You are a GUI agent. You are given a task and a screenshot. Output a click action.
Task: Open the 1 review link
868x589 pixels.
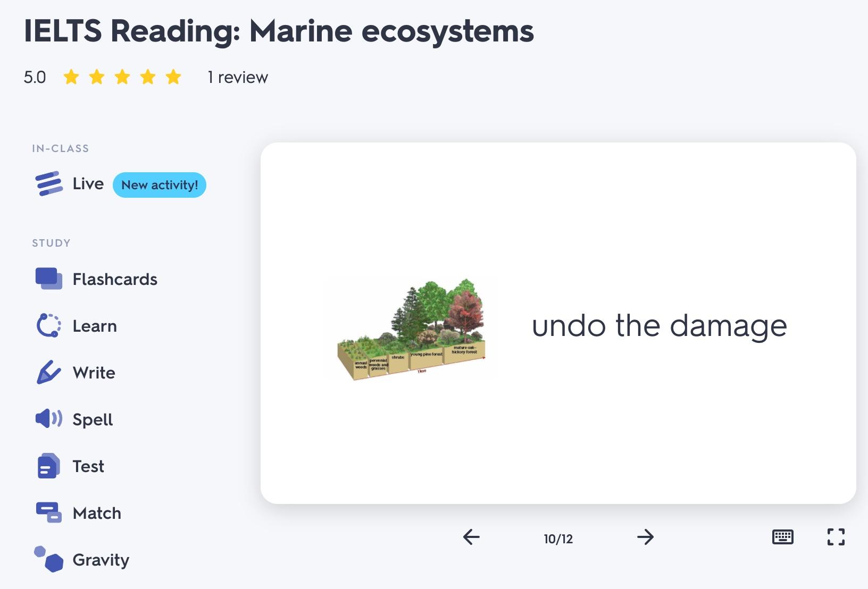tap(238, 78)
